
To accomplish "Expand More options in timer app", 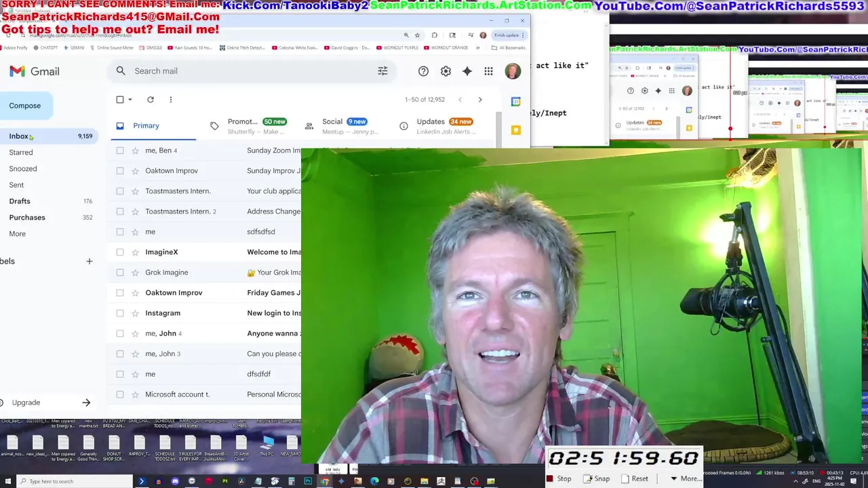I will pyautogui.click(x=686, y=479).
